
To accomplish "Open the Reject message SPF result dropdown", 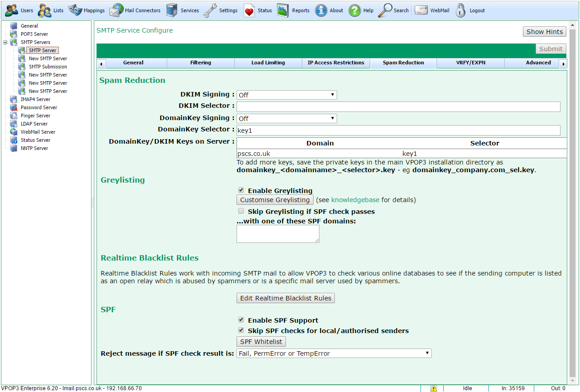I will [x=334, y=353].
